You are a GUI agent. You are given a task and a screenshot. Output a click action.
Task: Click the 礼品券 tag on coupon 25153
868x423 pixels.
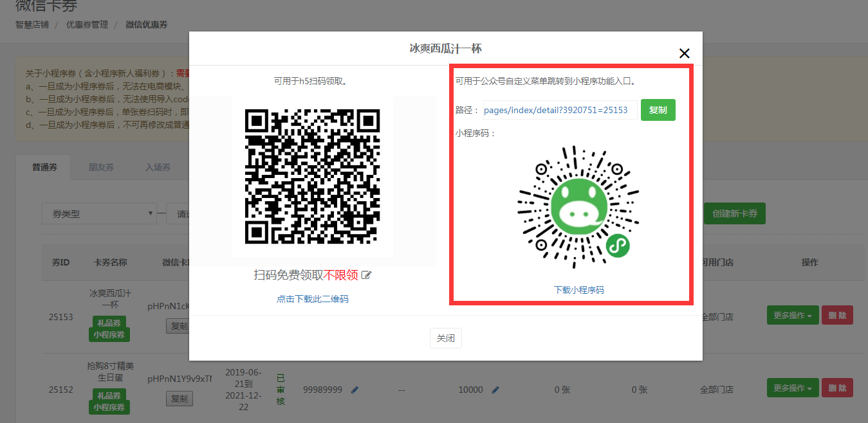(109, 322)
